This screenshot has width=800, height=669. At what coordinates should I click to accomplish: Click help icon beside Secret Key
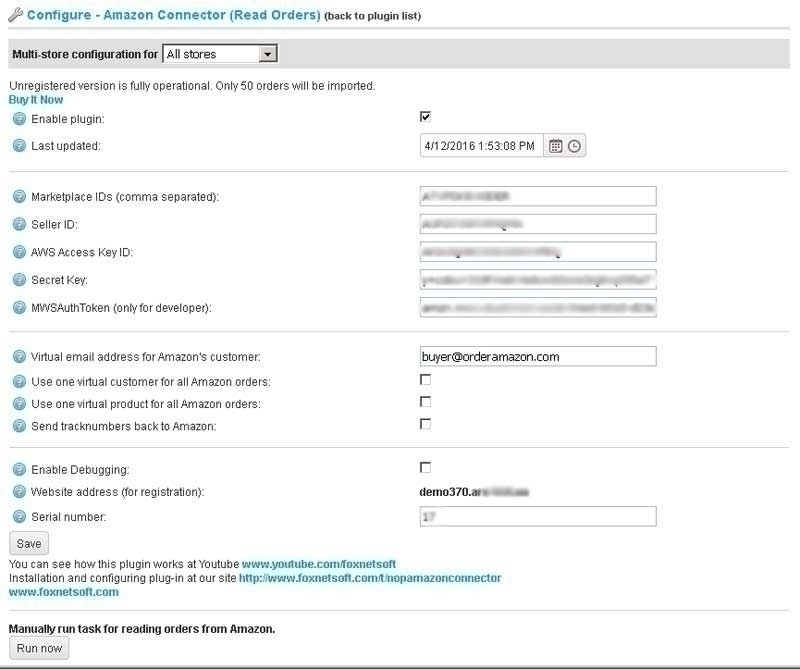(x=19, y=280)
